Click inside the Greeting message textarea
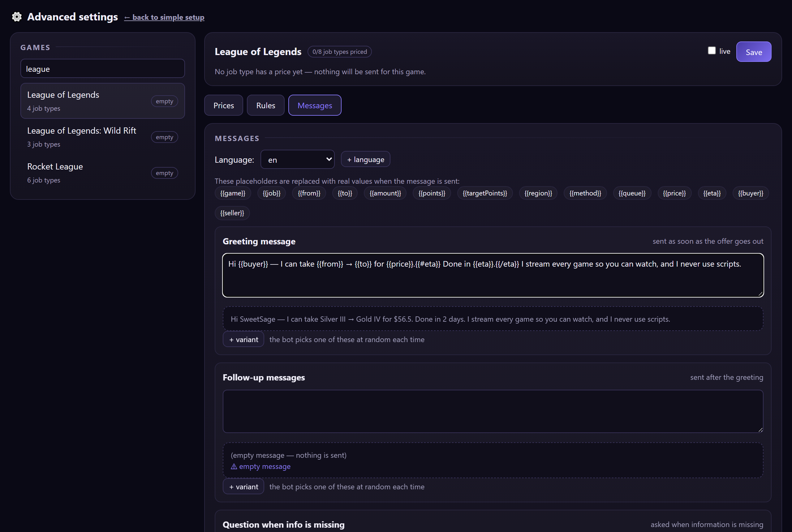 click(x=493, y=275)
